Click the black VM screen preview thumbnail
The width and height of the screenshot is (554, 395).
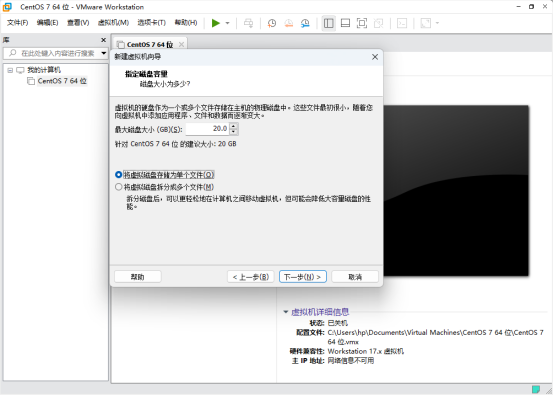pyautogui.click(x=456, y=191)
